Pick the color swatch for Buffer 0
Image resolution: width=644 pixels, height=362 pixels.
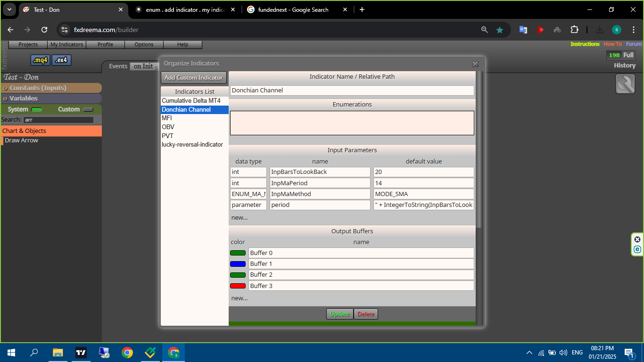click(238, 253)
